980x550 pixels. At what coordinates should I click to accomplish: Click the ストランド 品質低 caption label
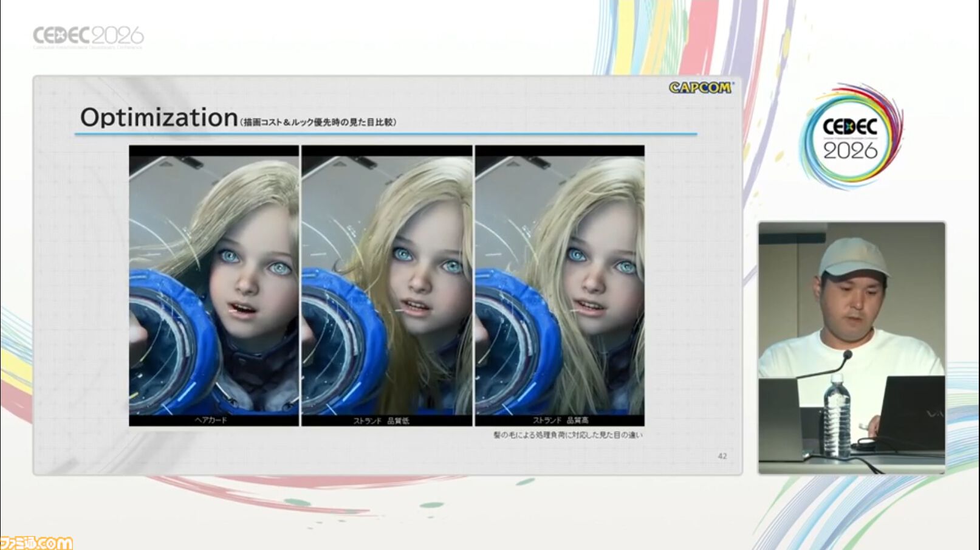(x=382, y=421)
